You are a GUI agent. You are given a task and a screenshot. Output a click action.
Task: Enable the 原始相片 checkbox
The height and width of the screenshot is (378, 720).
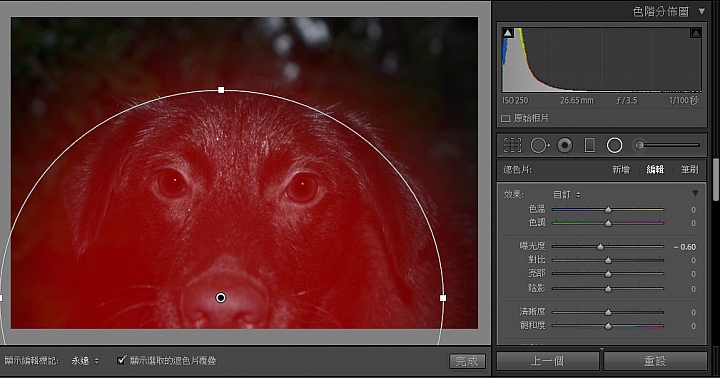pos(506,118)
